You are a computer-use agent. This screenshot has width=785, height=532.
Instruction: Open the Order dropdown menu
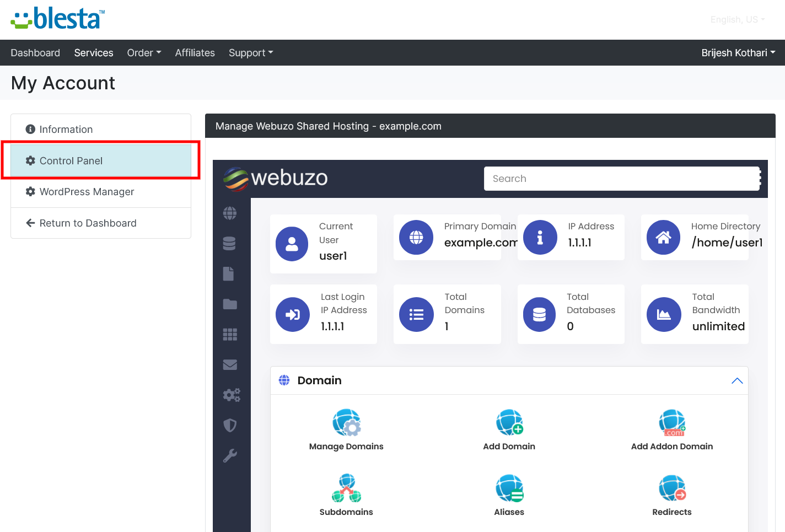144,53
